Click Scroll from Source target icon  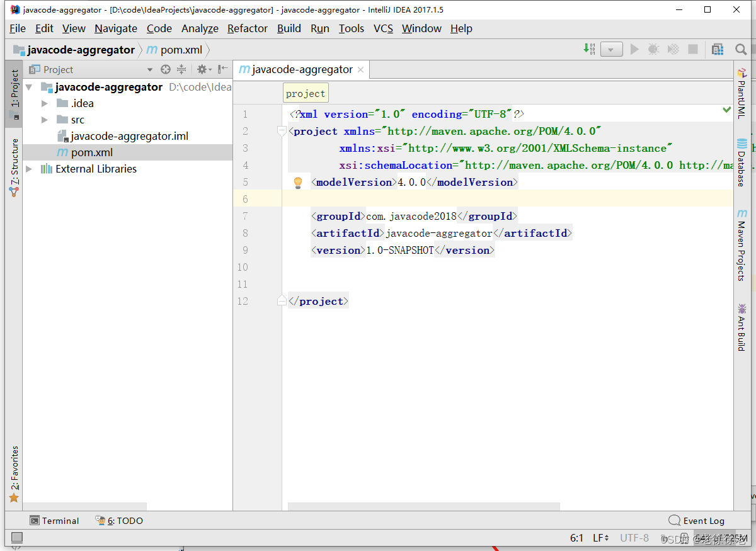166,69
